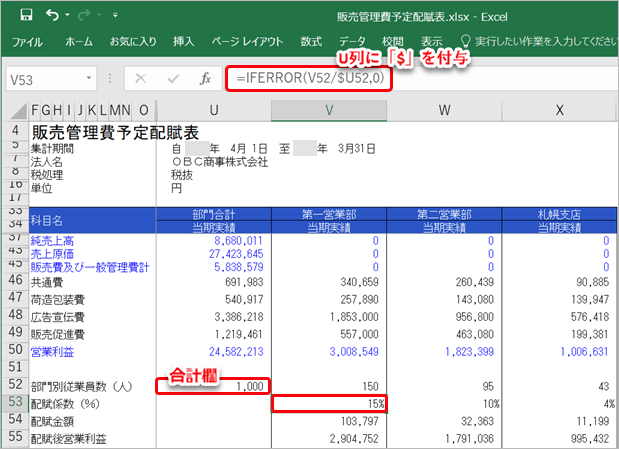Click the fx Insert Function icon

[205, 79]
